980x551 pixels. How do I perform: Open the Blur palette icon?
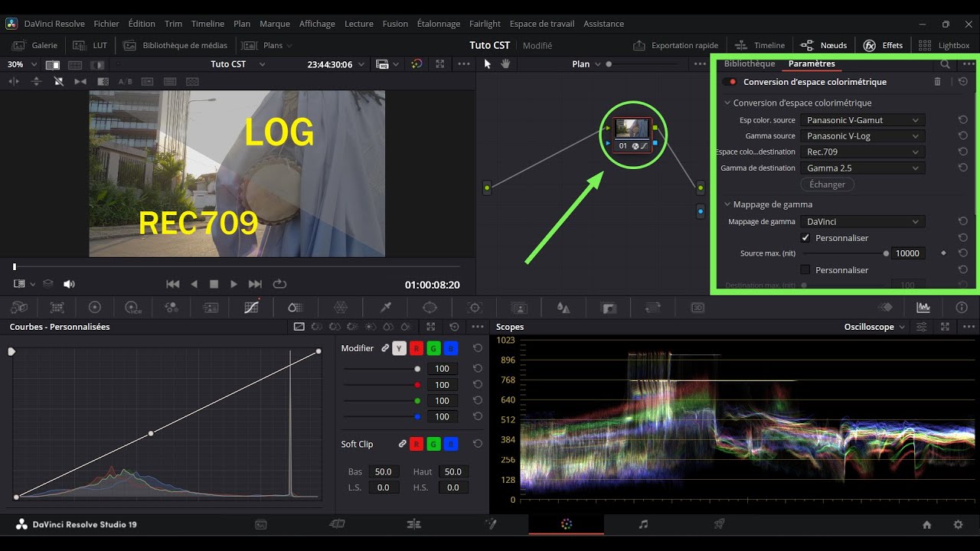563,307
